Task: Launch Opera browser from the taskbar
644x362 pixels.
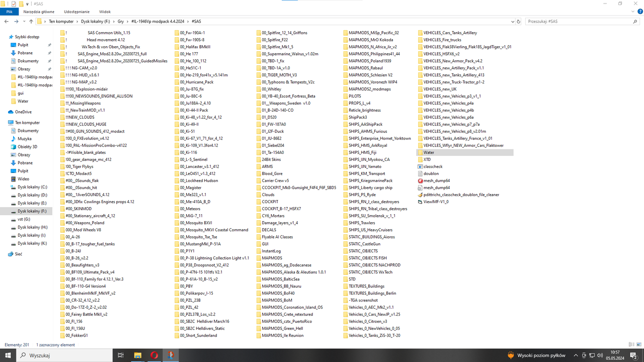Action: [x=154, y=355]
